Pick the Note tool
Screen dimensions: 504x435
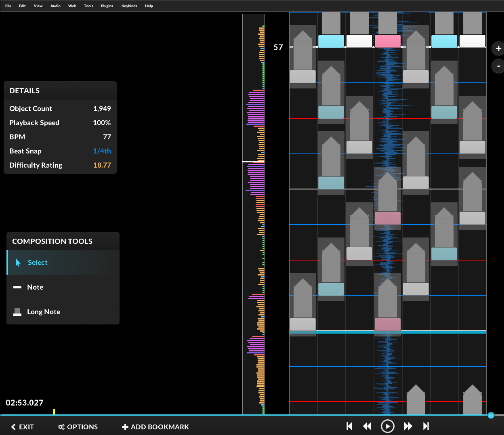click(35, 287)
